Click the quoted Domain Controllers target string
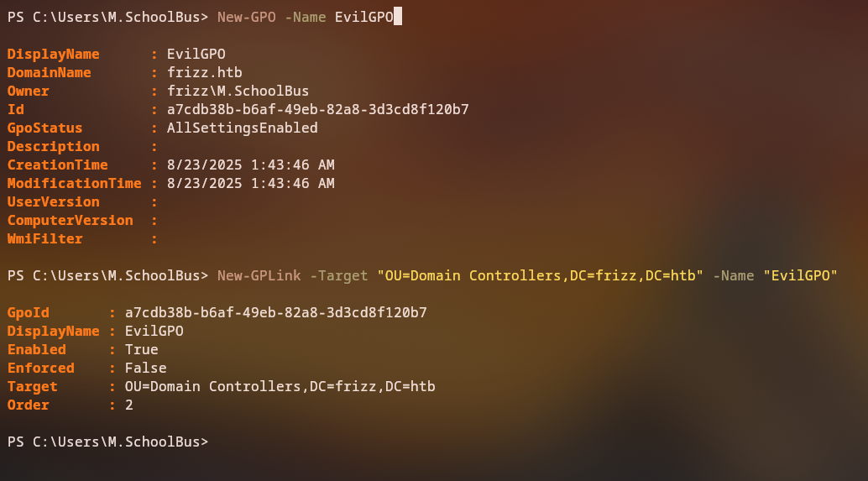The width and height of the screenshot is (868, 481). 540,275
